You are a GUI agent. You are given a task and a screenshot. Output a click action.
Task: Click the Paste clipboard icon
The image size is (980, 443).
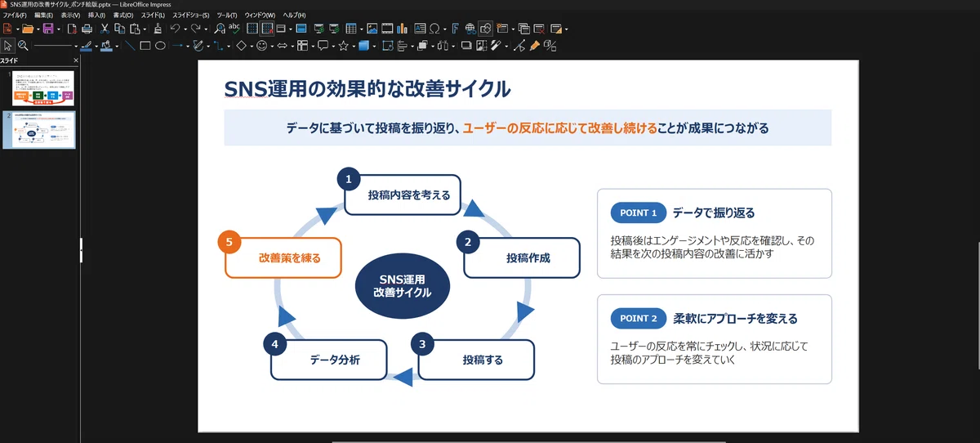(x=135, y=29)
